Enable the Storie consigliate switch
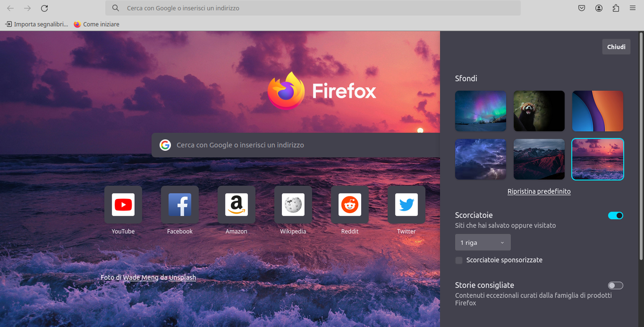This screenshot has width=644, height=327. [x=615, y=286]
